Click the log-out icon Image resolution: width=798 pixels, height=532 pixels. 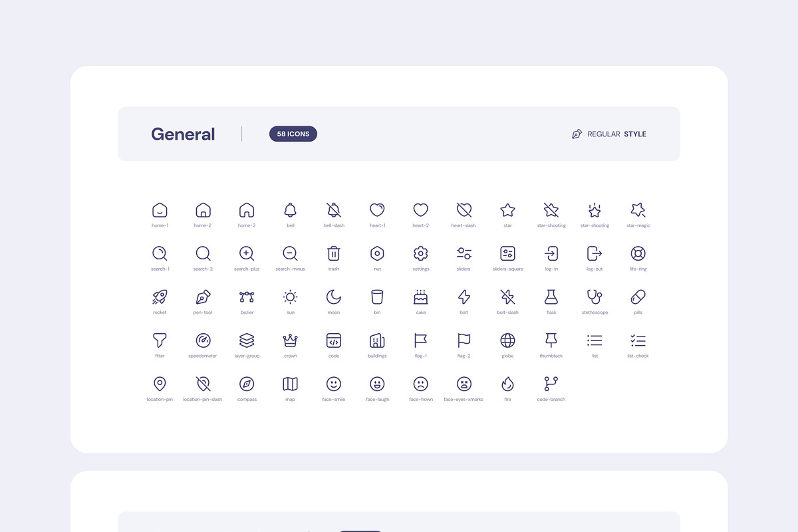coord(595,253)
